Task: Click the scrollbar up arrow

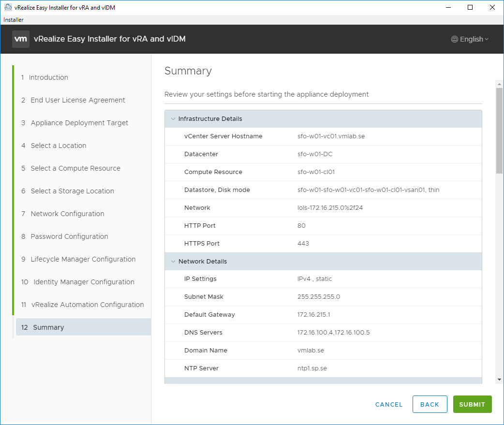Action: (499, 84)
